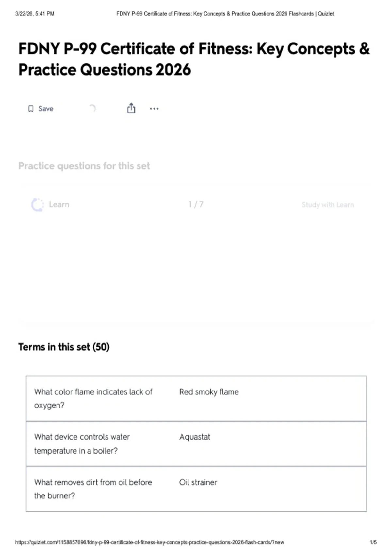This screenshot has width=392, height=556.
Task: Click the Save bookmark icon
Action: tap(31, 109)
